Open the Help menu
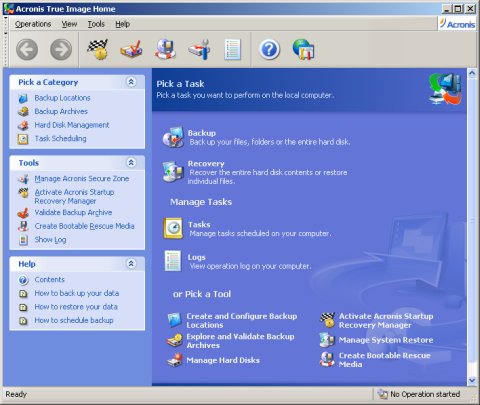The height and width of the screenshot is (405, 480). 122,24
